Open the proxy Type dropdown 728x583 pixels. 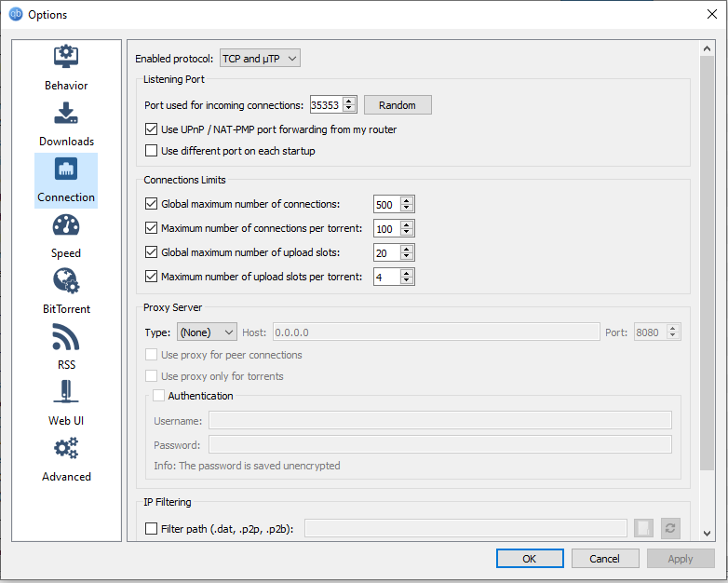tap(207, 332)
